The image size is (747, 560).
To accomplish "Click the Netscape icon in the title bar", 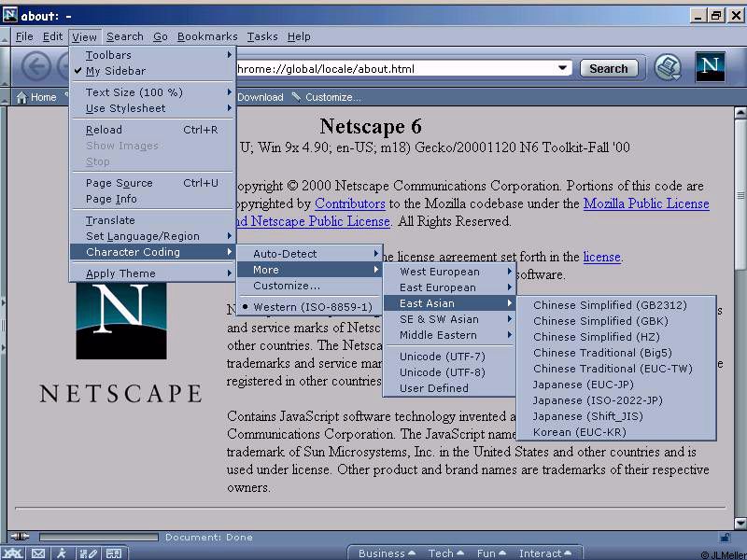I will click(x=10, y=15).
